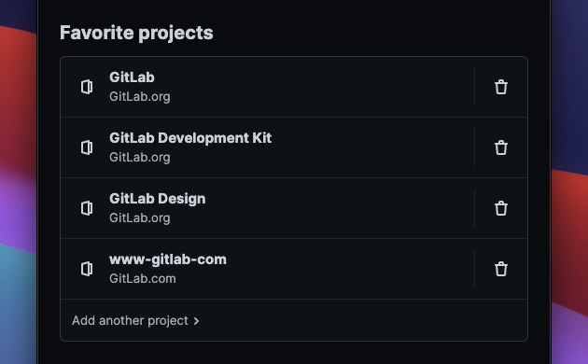Select the project icon for GitLab Design
Screen dimensions: 588x364
coord(87,208)
